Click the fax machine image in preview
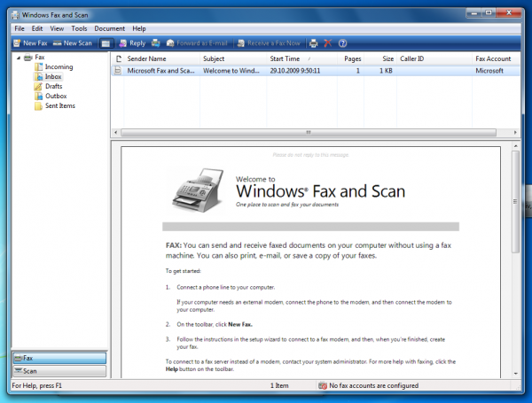This screenshot has width=532, height=403. pyautogui.click(x=199, y=190)
